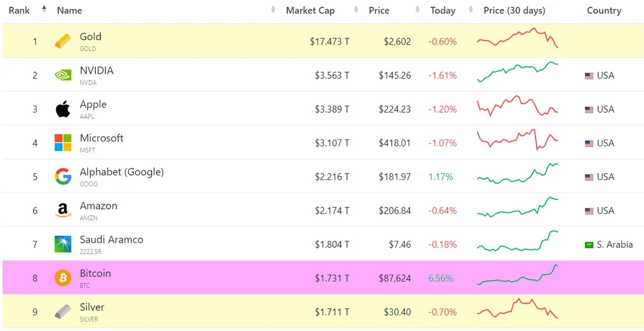The height and width of the screenshot is (331, 644).
Task: Click the USA flag in the Microsoft row
Action: click(x=589, y=143)
